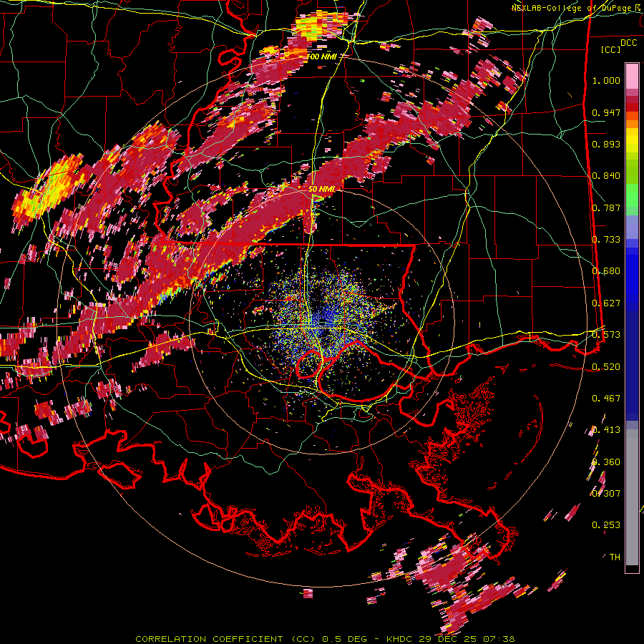Image resolution: width=644 pixels, height=644 pixels.
Task: Click the [CC] units label
Action: click(x=611, y=49)
